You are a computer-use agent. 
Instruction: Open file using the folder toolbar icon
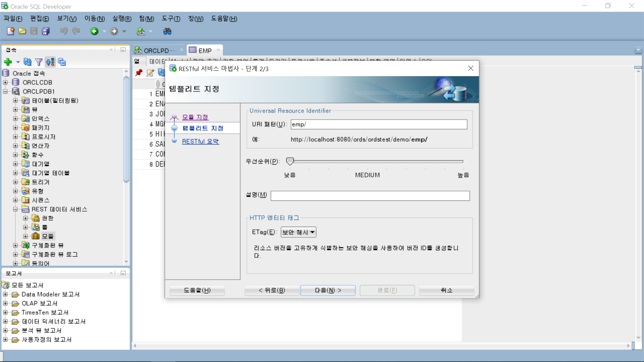22,31
